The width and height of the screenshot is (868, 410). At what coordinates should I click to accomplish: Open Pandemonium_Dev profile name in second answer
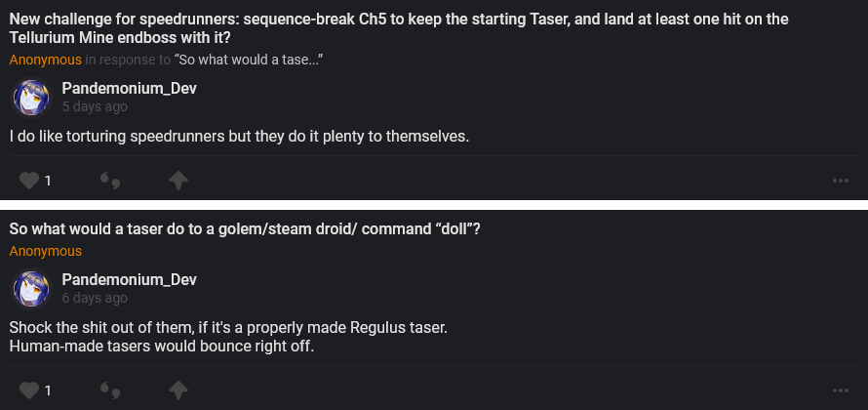pos(129,280)
